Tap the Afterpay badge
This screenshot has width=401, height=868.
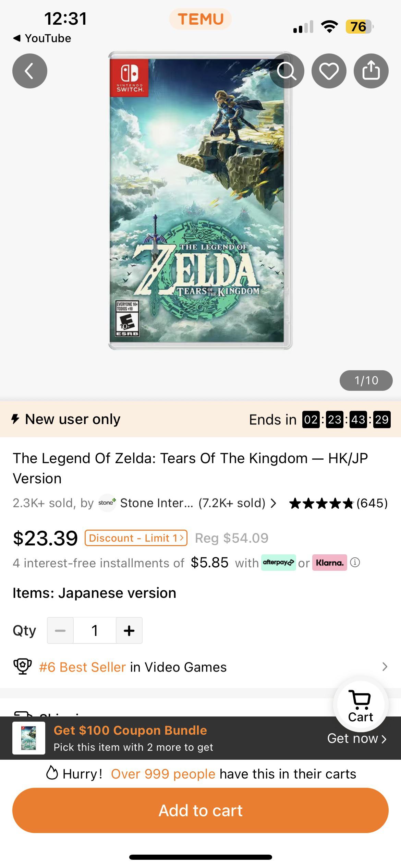[x=278, y=563]
